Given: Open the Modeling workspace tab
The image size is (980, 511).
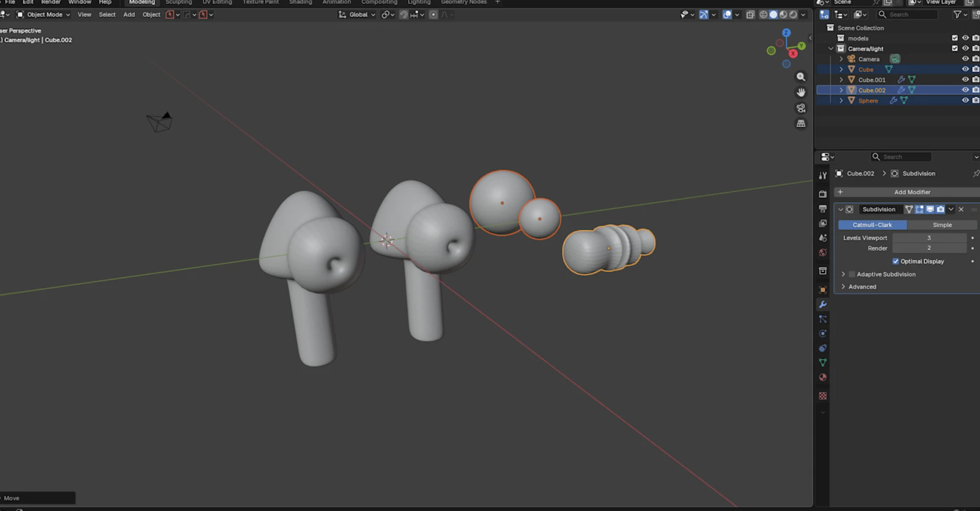Looking at the screenshot, I should tap(142, 2).
